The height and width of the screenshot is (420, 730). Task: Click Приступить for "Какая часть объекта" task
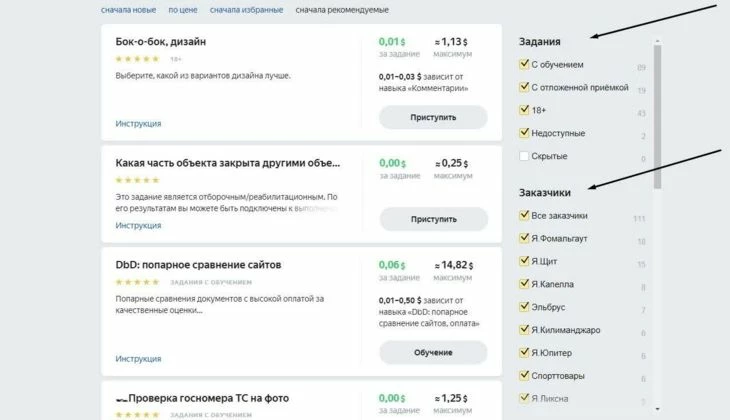433,219
